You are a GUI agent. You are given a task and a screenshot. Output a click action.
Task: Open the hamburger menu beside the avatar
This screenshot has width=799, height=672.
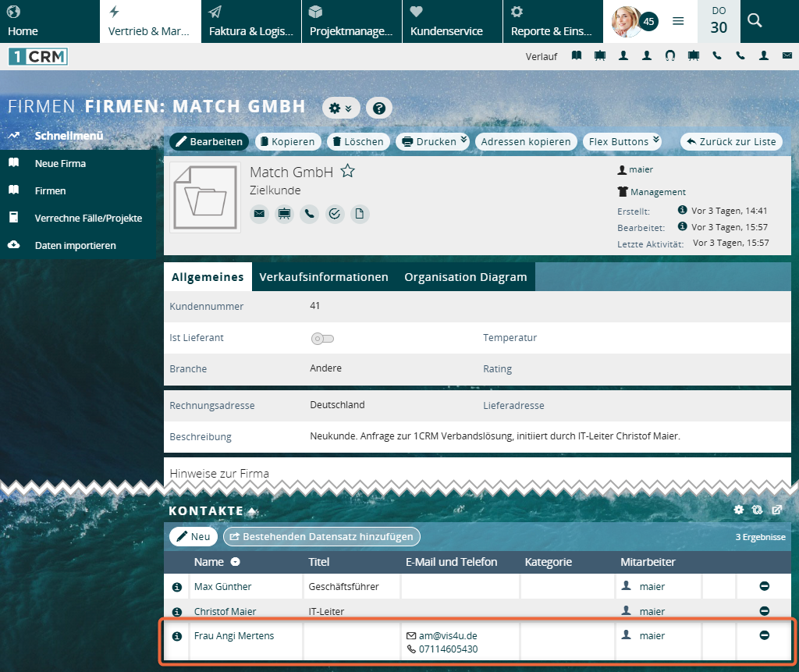[678, 21]
